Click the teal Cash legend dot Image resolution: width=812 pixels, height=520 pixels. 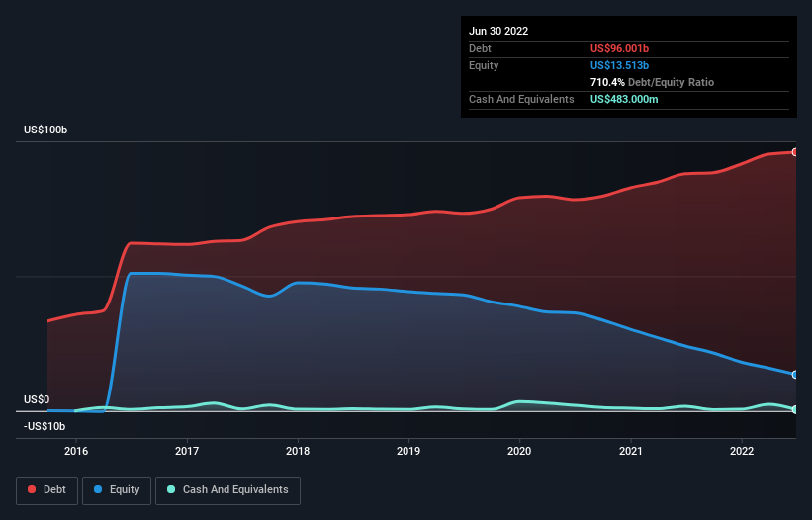[x=171, y=489]
